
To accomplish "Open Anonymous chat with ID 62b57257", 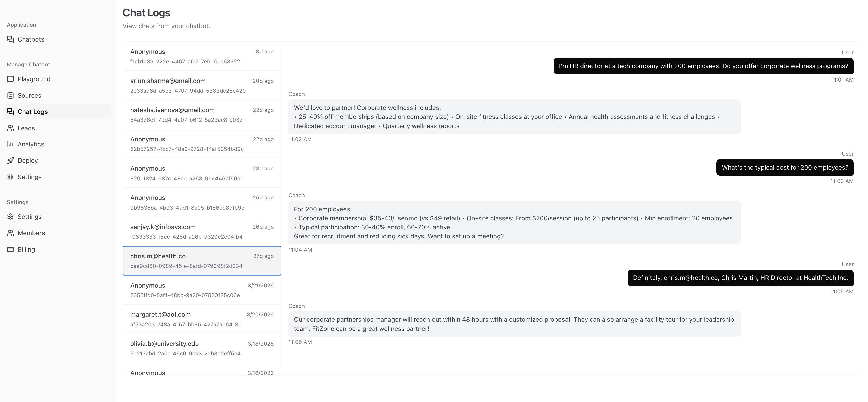I will click(x=202, y=144).
